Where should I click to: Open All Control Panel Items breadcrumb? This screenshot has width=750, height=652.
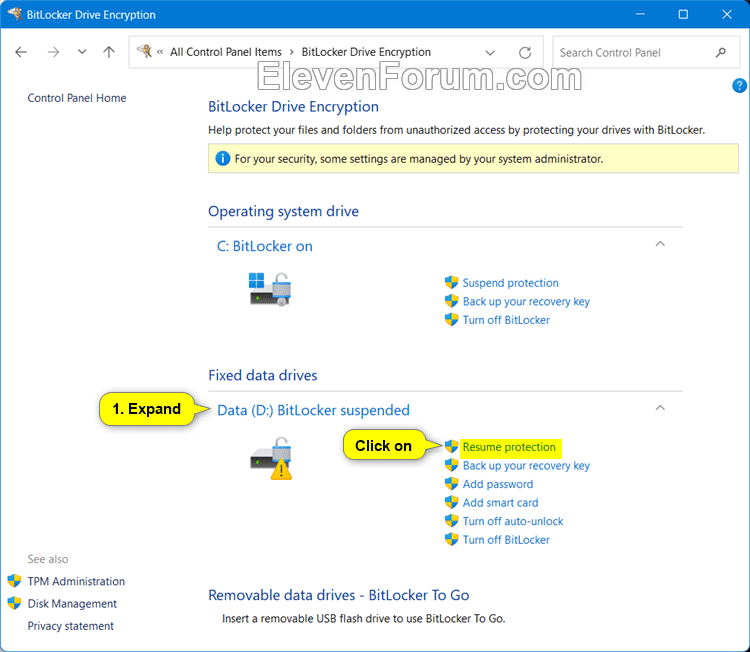coord(226,52)
